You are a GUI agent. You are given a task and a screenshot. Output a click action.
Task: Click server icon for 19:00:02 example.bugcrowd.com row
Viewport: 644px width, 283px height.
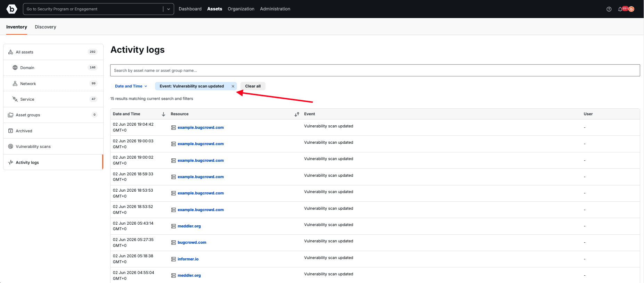coord(173,161)
